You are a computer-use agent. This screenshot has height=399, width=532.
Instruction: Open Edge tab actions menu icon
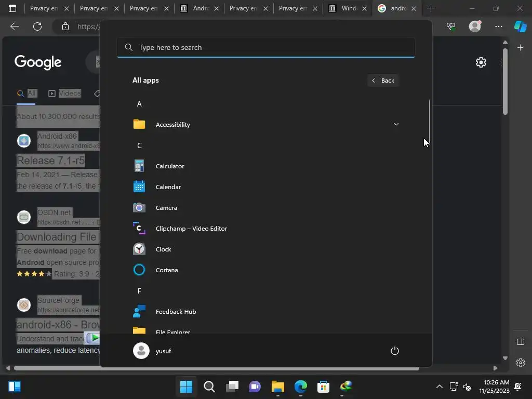pyautogui.click(x=12, y=8)
